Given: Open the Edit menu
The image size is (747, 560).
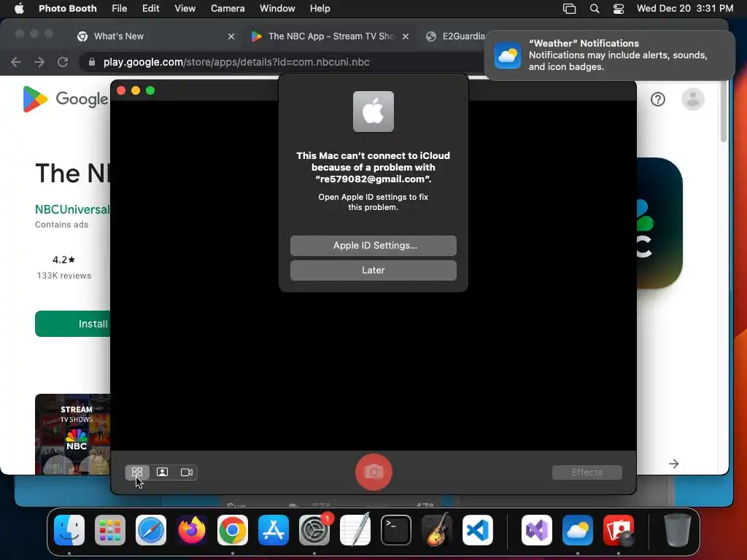Looking at the screenshot, I should tap(150, 8).
